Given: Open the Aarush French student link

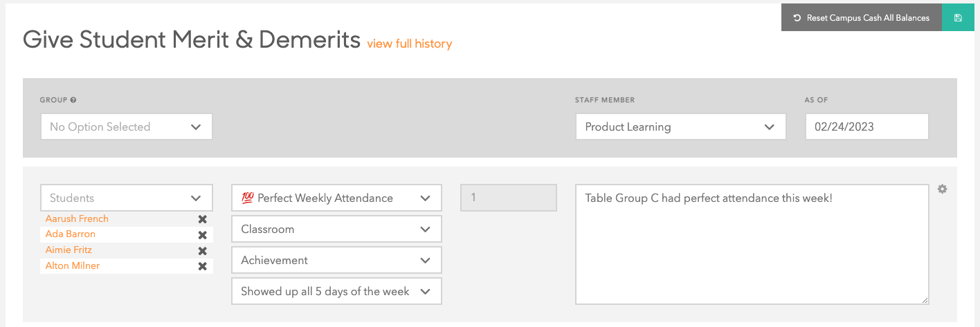Looking at the screenshot, I should click(x=77, y=218).
